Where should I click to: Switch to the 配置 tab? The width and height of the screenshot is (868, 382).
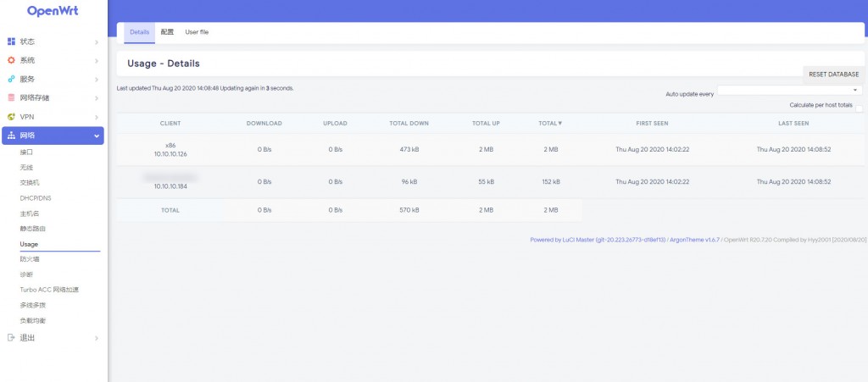point(167,32)
